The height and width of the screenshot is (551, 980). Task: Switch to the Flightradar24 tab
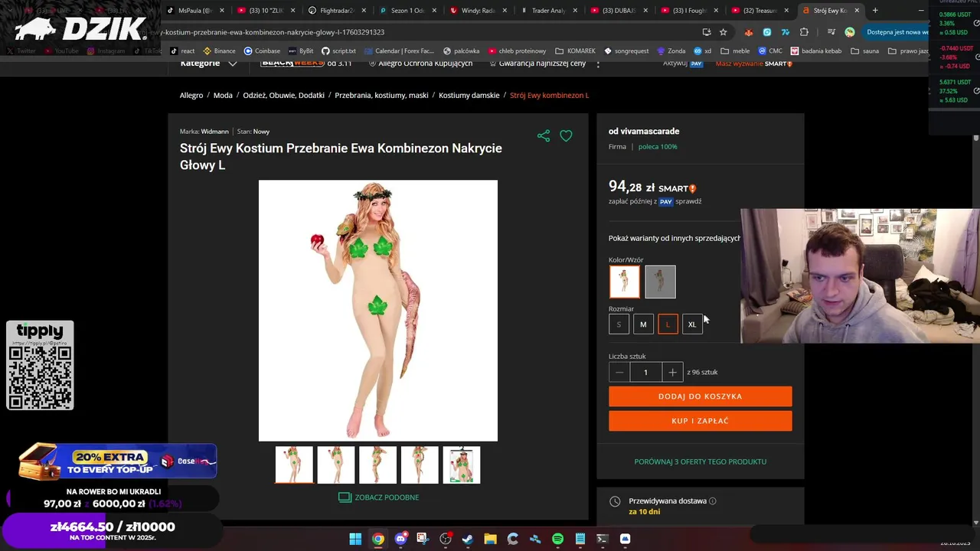pyautogui.click(x=336, y=11)
